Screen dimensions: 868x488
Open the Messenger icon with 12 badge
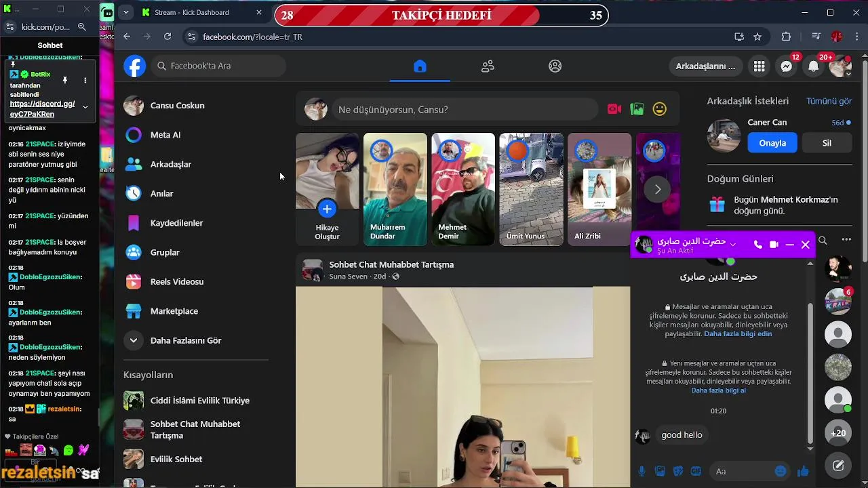[787, 66]
